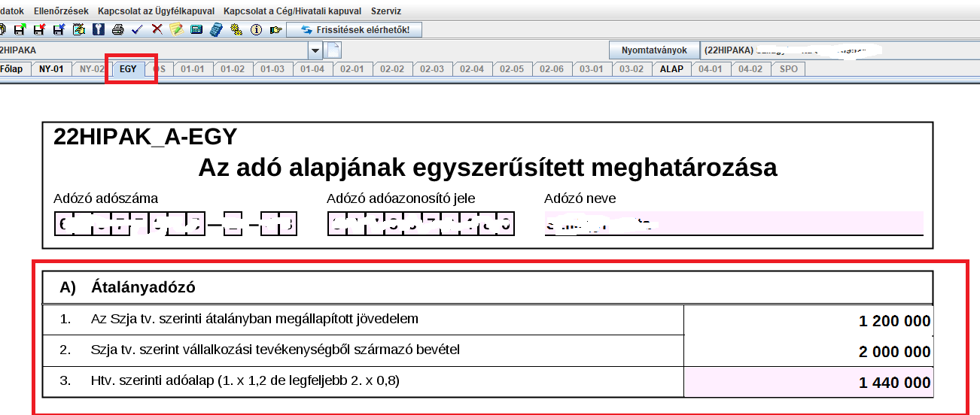
Task: Open Kapcsolat a Cég/Hivatali kapuval menu
Action: click(x=293, y=11)
